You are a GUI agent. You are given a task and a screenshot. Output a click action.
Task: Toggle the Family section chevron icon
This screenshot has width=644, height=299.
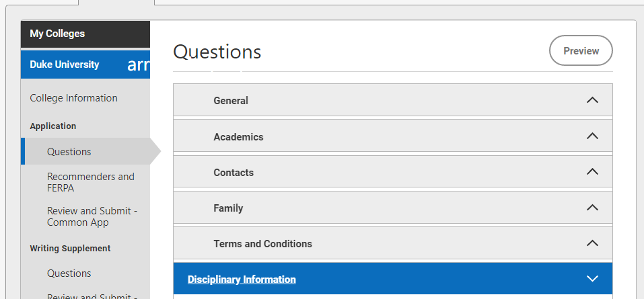pos(592,208)
